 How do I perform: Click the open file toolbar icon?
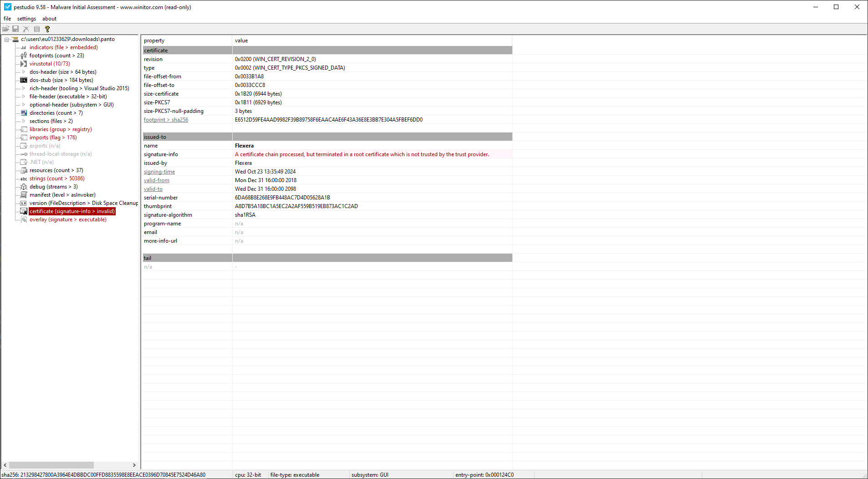tap(6, 29)
